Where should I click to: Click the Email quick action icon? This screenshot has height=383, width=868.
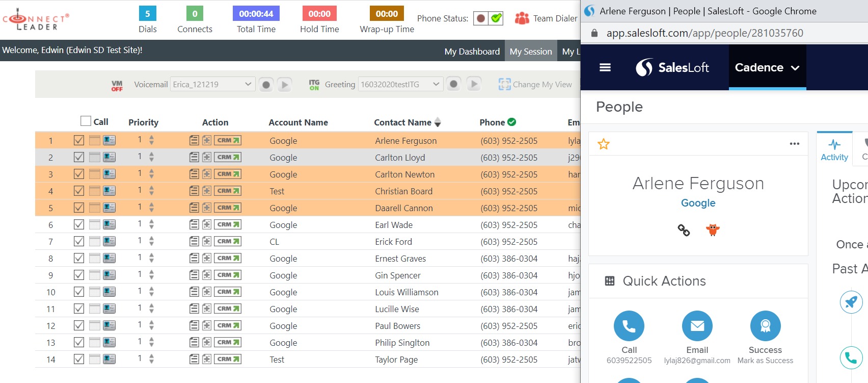697,326
